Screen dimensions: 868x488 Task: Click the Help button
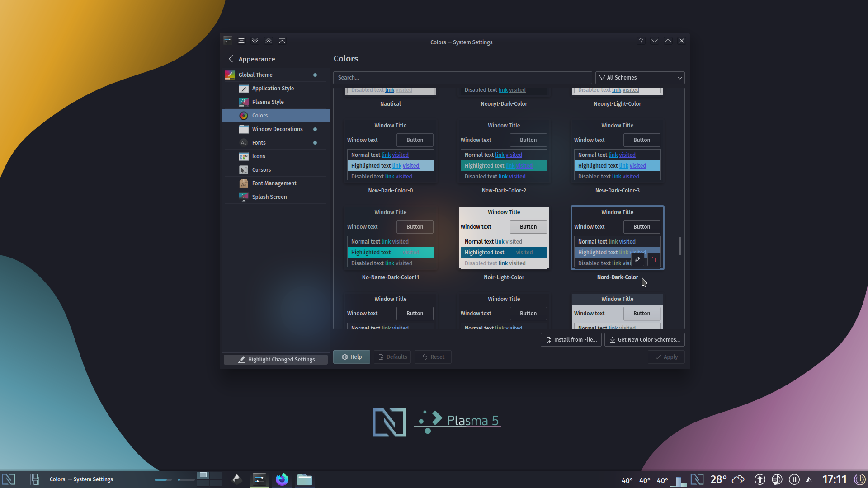click(x=352, y=357)
